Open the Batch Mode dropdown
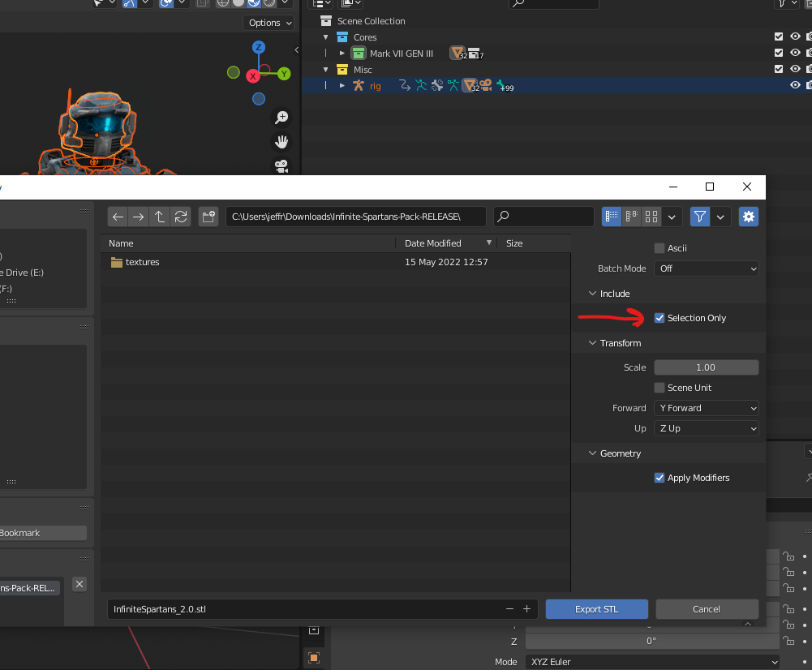The height and width of the screenshot is (670, 812). coord(706,268)
